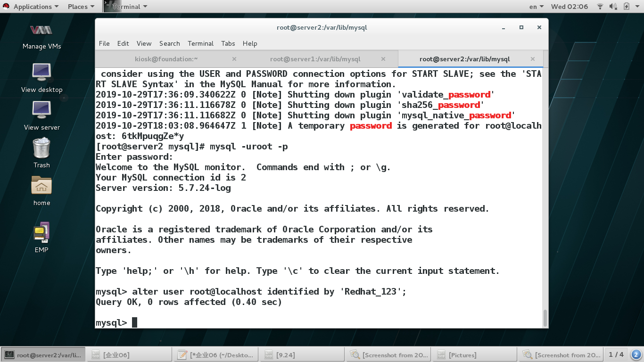Click the battery status icon
The image size is (644, 362).
pos(627,7)
